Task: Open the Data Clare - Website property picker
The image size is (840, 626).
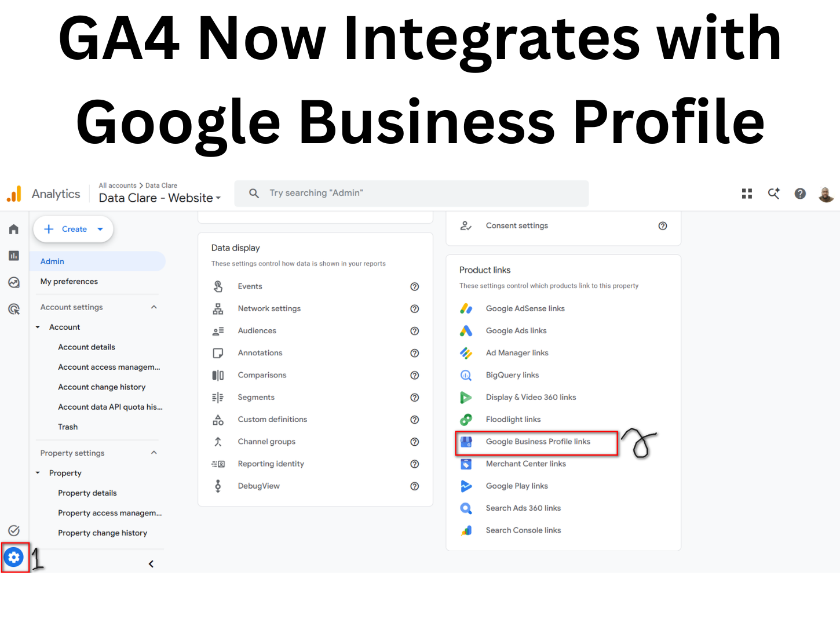Action: tap(160, 198)
